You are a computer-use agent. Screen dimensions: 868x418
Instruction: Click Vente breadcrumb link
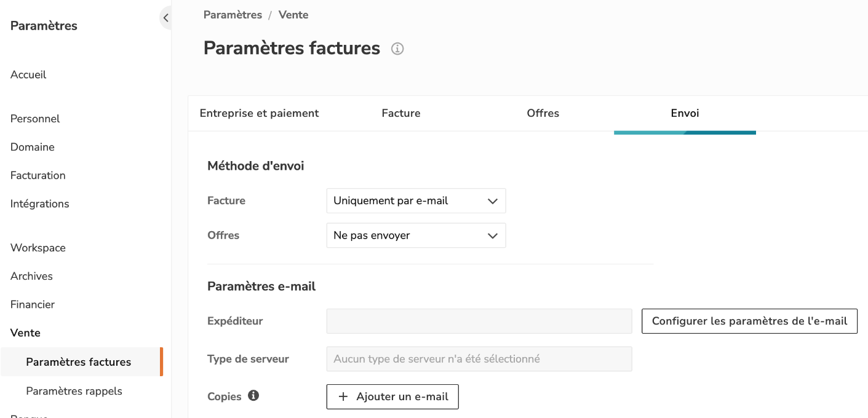(293, 15)
